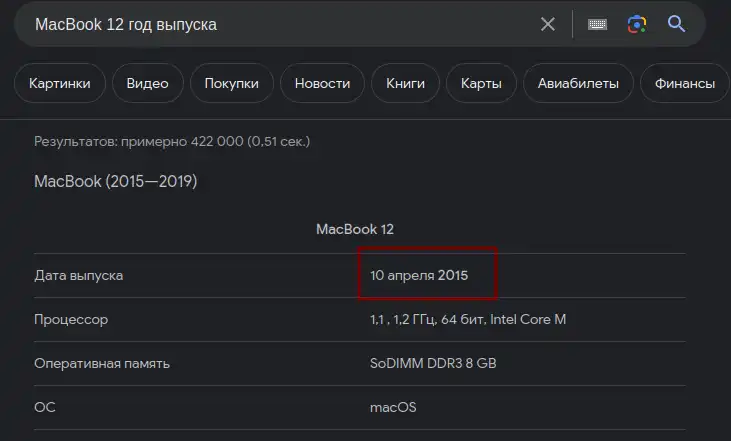Switch to the Видео tab
This screenshot has height=441, width=731.
point(147,83)
